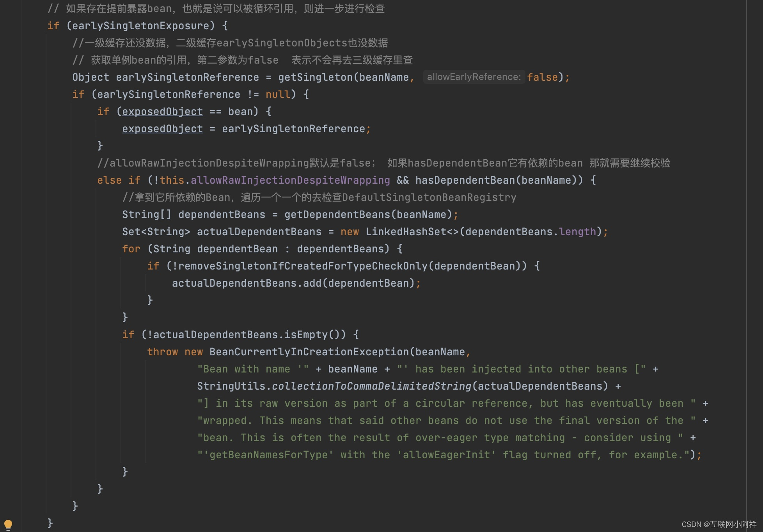Click StringUtils class reference

[x=231, y=386]
